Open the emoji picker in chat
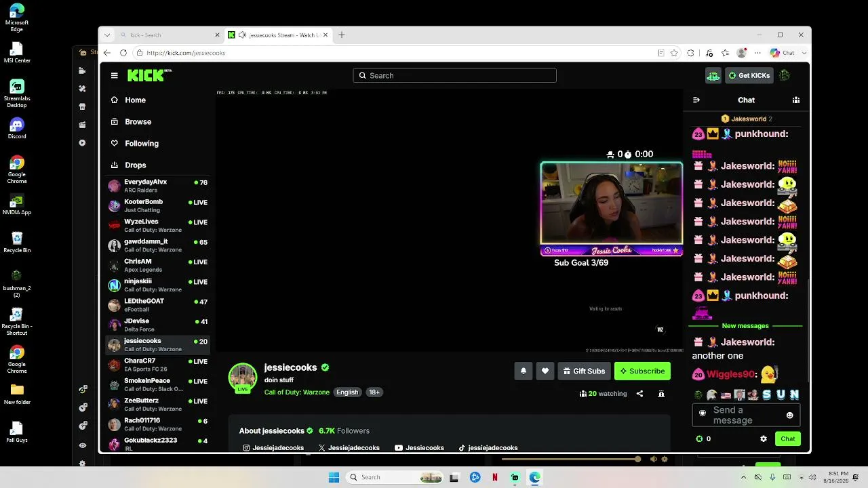 point(789,415)
